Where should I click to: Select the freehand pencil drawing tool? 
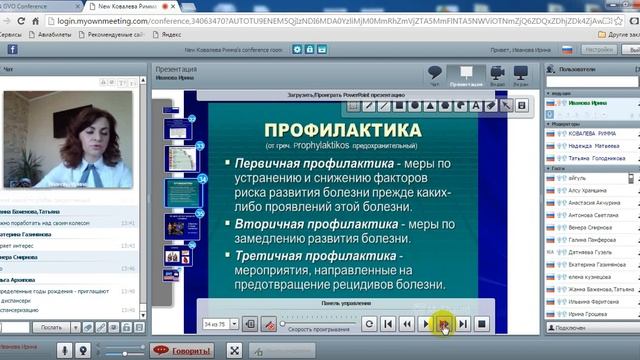click(369, 106)
